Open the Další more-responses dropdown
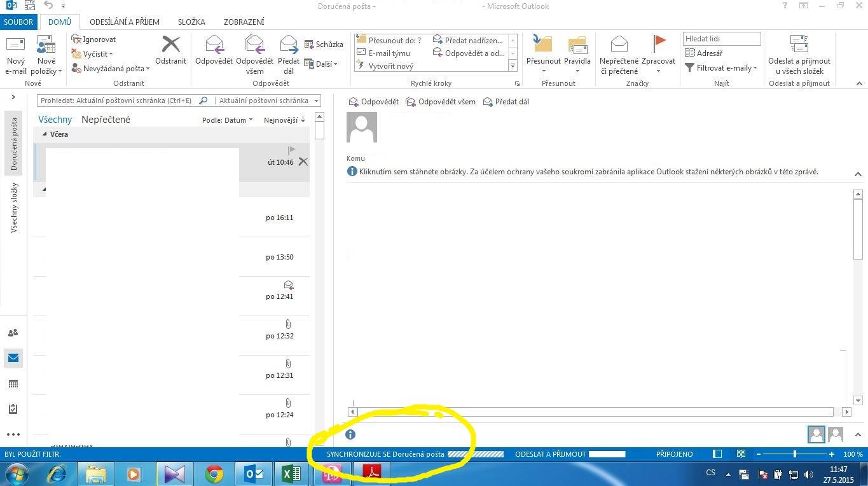868x486 pixels. click(x=321, y=64)
